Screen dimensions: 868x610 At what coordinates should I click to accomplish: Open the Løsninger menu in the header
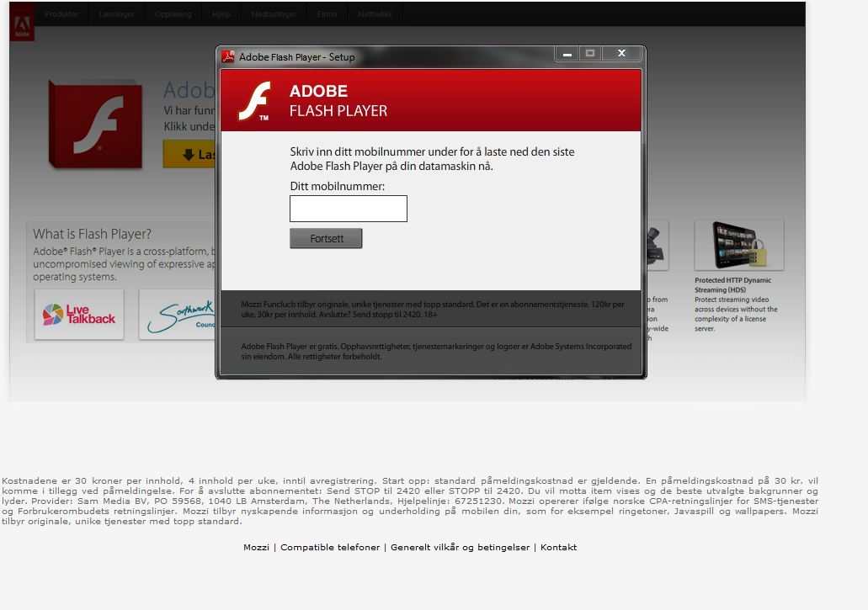[x=116, y=13]
